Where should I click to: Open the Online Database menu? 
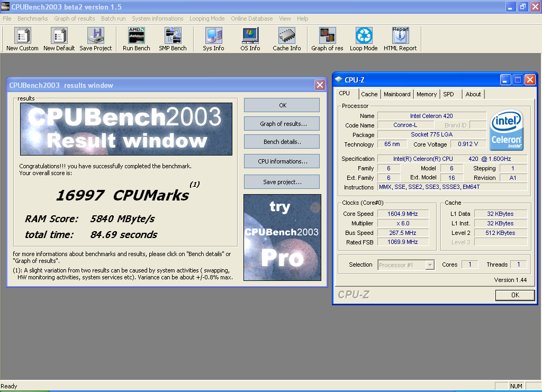(x=251, y=19)
